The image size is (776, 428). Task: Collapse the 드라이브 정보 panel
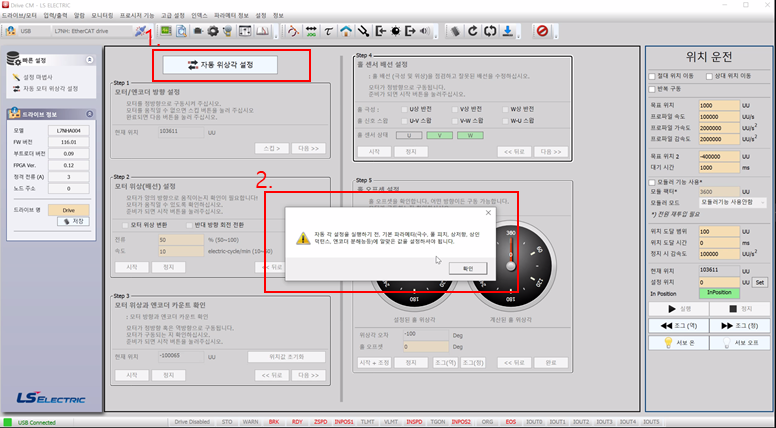pos(90,114)
